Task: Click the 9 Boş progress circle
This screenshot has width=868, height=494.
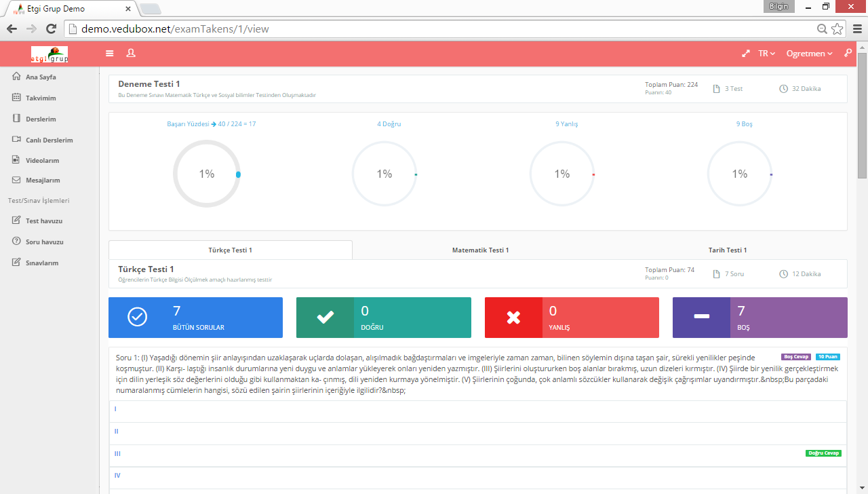Action: (740, 174)
